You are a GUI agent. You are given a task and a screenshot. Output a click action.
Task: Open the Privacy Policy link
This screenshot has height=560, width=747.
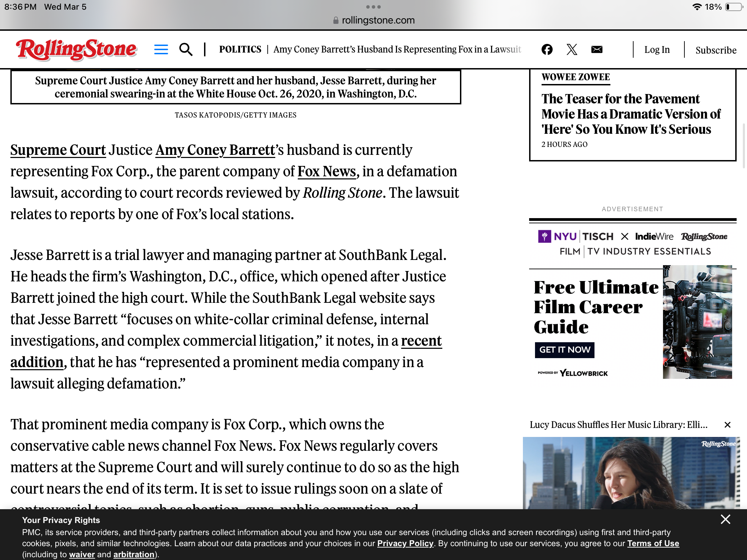[405, 543]
